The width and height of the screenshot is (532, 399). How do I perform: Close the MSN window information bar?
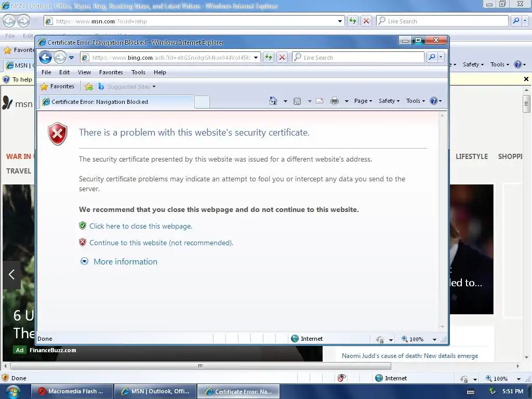pyautogui.click(x=526, y=79)
